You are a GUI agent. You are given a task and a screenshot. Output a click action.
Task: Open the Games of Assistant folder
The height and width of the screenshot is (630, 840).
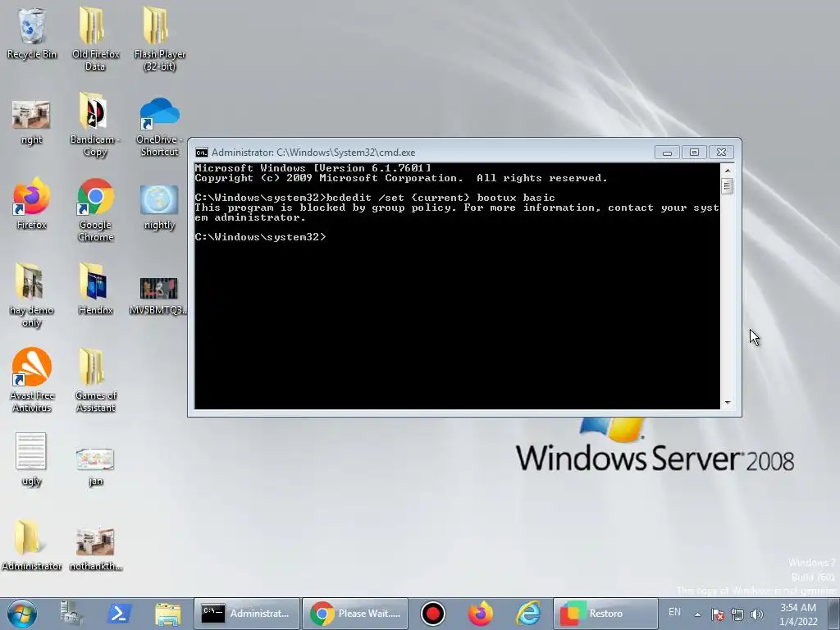(95, 381)
